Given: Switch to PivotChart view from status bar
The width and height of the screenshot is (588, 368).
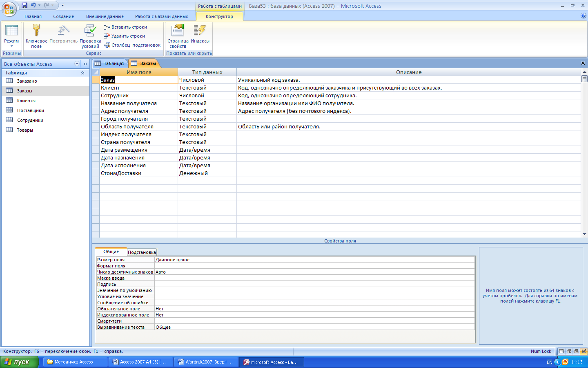Looking at the screenshot, I should pyautogui.click(x=576, y=351).
